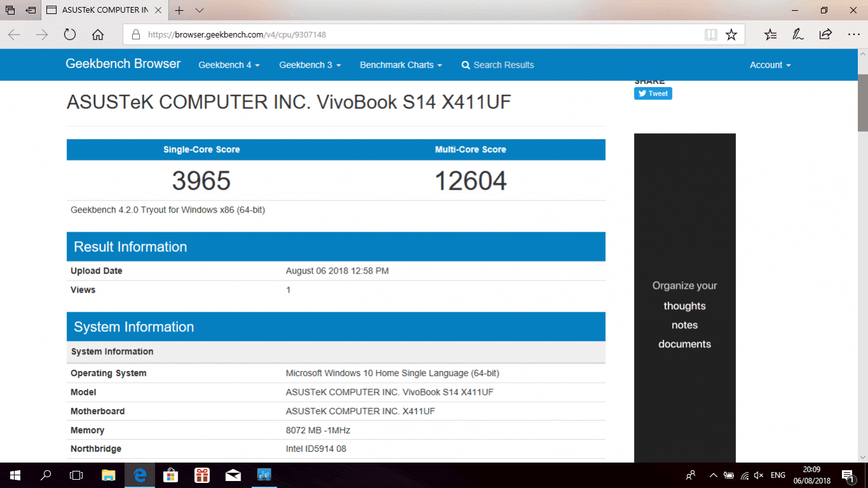
Task: Open Microsoft Store taskbar icon
Action: pos(170,475)
